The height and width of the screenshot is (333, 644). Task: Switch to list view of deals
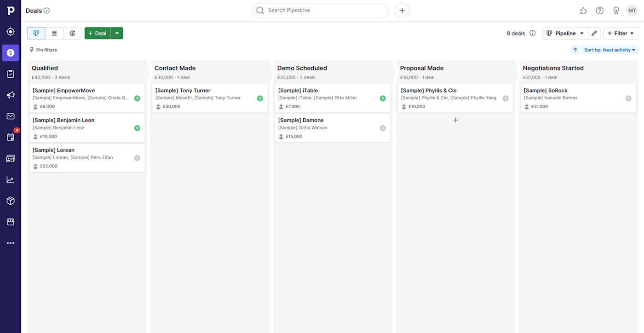pos(54,33)
